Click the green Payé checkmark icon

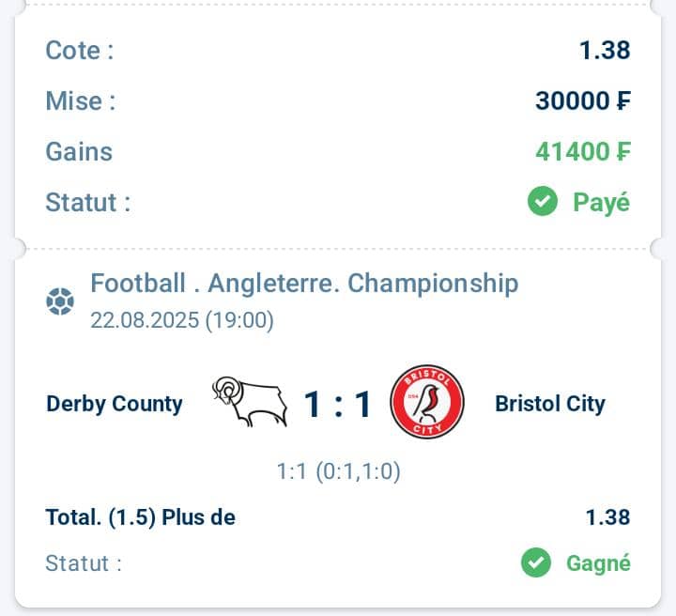pos(543,201)
